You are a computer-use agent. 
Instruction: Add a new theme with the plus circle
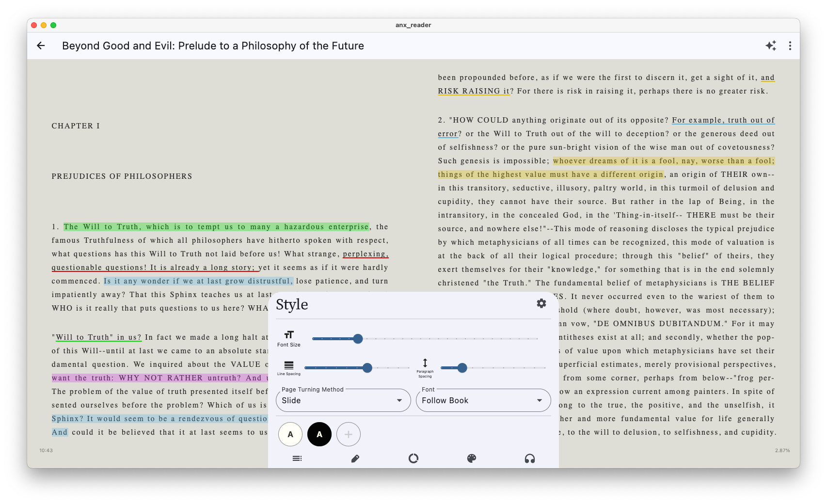[348, 434]
